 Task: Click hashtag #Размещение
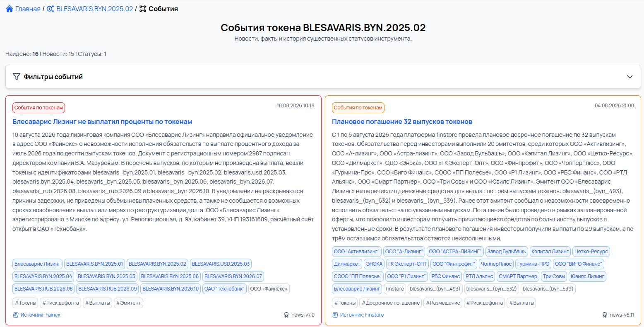443,303
